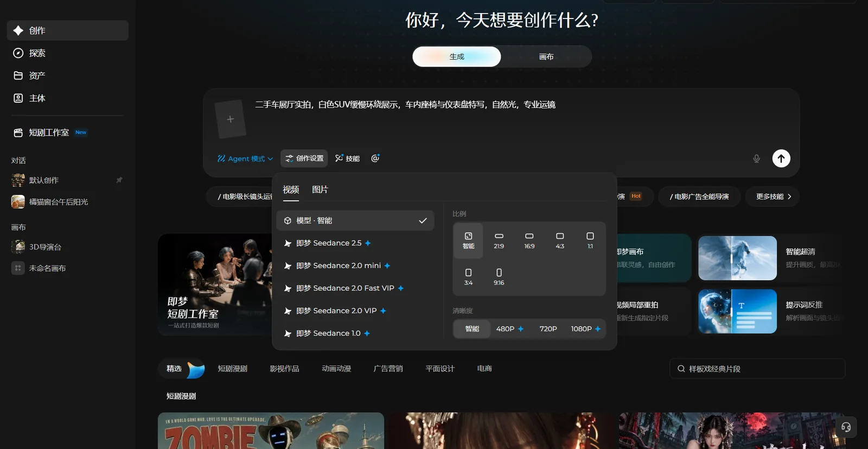The width and height of the screenshot is (868, 449).
Task: Select the 21:9 aspect ratio
Action: [x=499, y=241]
